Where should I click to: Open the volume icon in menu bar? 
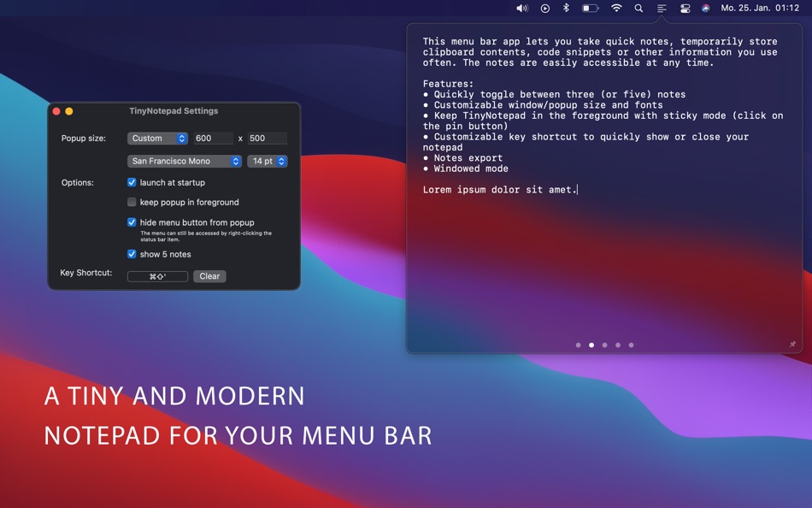522,9
